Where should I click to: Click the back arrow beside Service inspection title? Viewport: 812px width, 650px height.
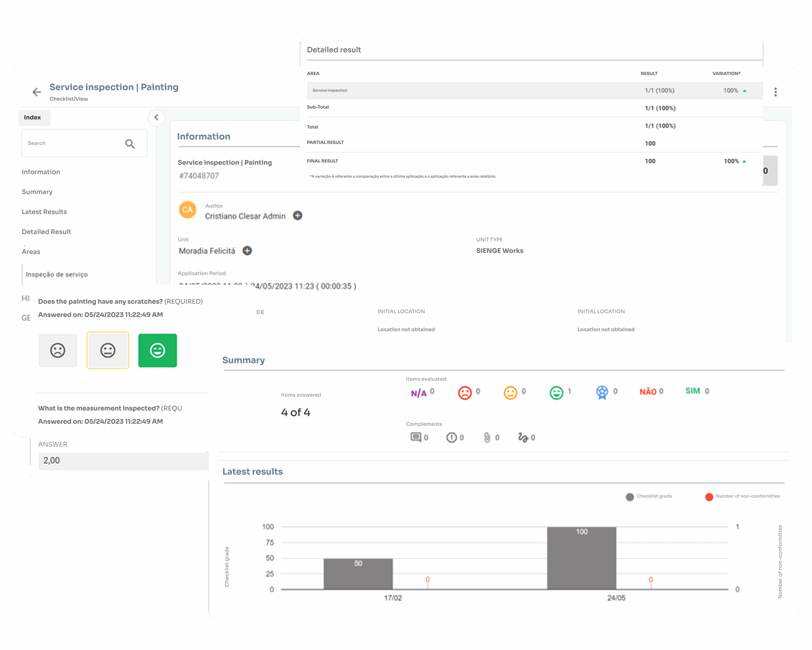pos(36,92)
